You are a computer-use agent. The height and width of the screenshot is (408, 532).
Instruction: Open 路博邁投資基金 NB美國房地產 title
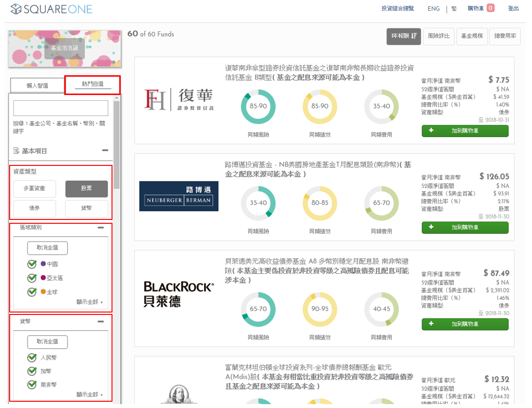click(318, 169)
